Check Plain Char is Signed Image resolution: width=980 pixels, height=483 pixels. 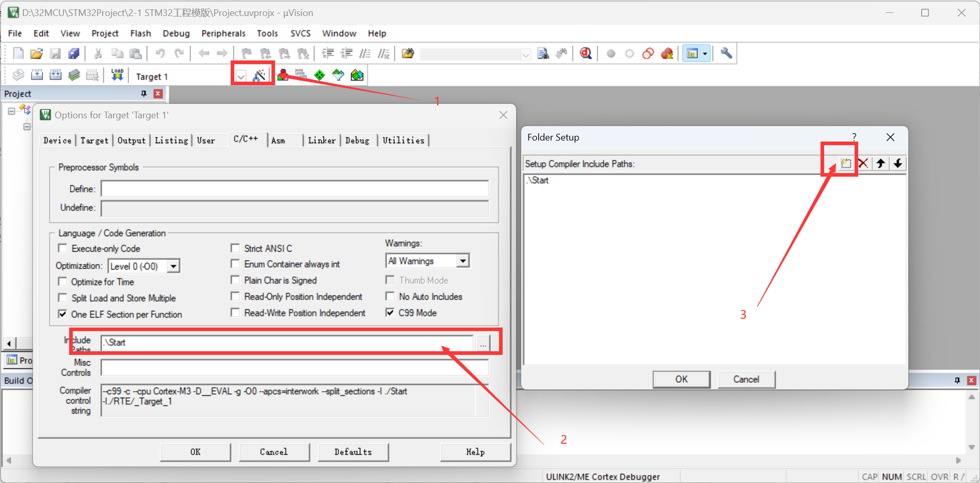[235, 280]
